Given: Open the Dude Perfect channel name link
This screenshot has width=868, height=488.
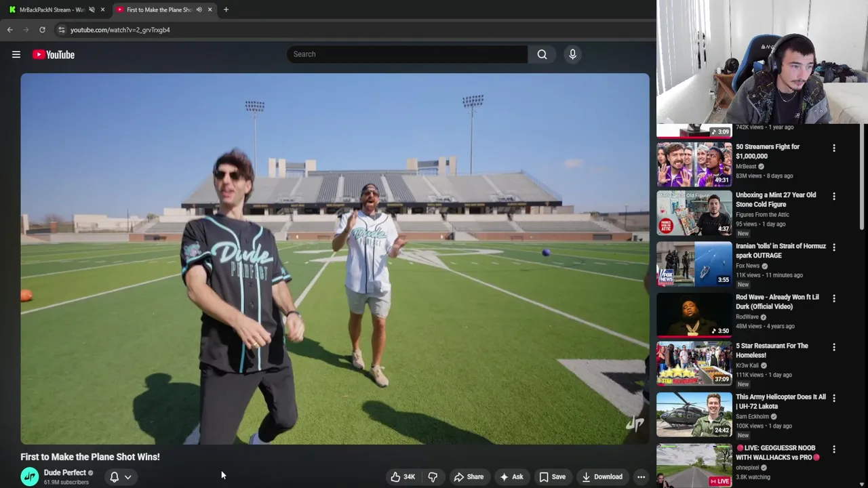Looking at the screenshot, I should (65, 473).
